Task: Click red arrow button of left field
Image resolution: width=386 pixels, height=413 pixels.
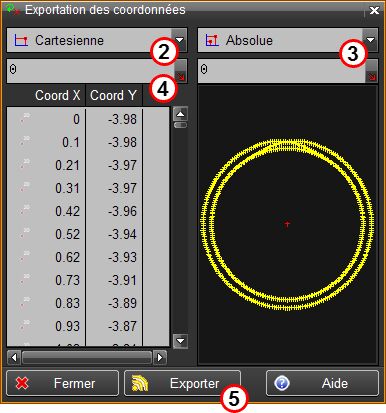Action: click(181, 71)
